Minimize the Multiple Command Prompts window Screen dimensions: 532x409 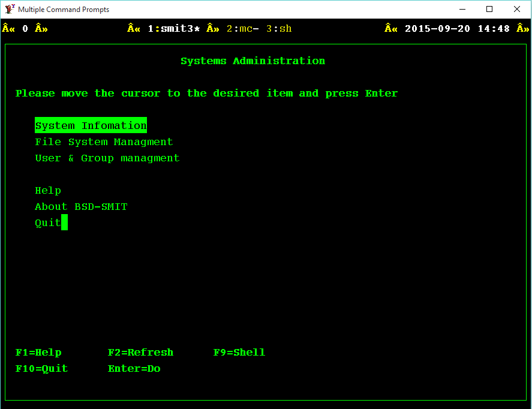click(x=462, y=9)
